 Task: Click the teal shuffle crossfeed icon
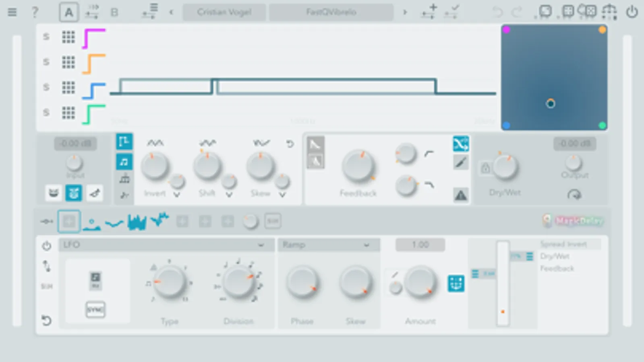[x=461, y=144]
